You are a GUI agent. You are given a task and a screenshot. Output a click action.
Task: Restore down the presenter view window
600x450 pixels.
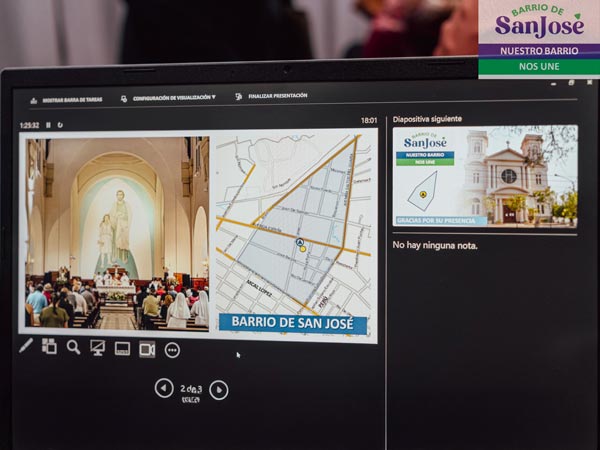tap(572, 83)
